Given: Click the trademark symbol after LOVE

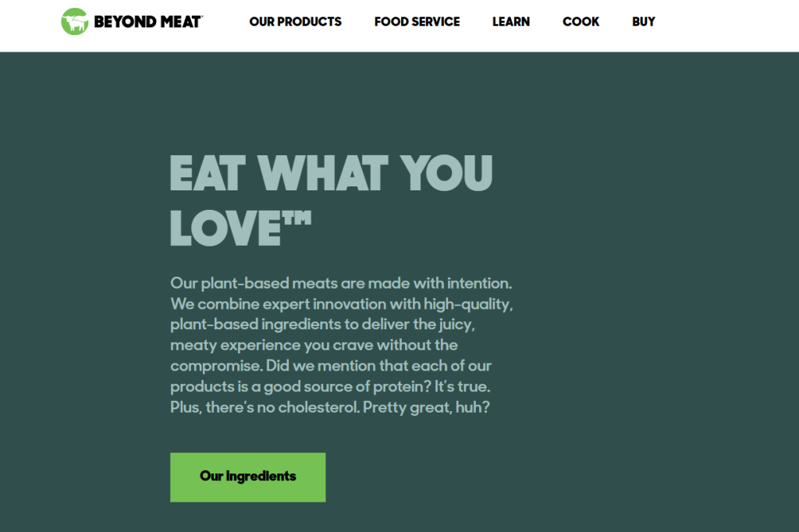Looking at the screenshot, I should [x=297, y=218].
